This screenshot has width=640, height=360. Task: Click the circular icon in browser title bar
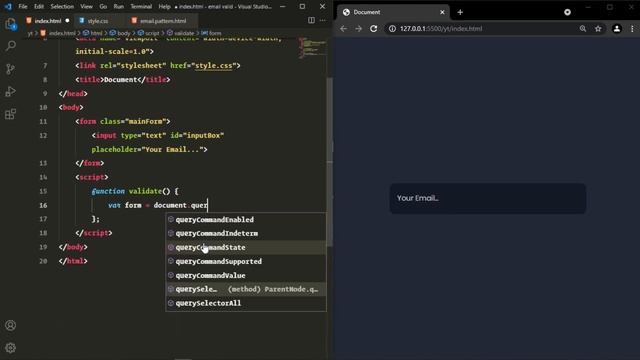(x=567, y=12)
